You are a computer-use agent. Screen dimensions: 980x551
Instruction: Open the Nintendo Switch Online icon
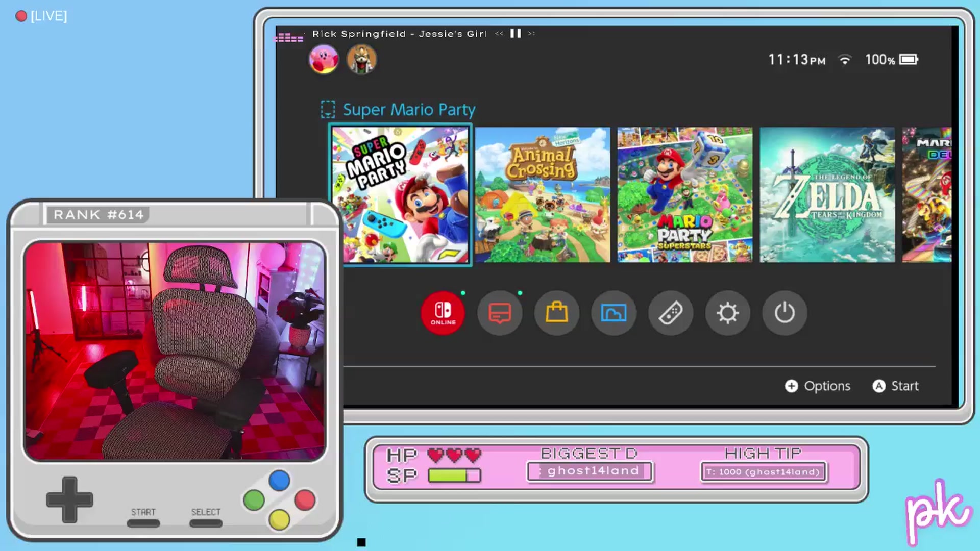coord(443,313)
